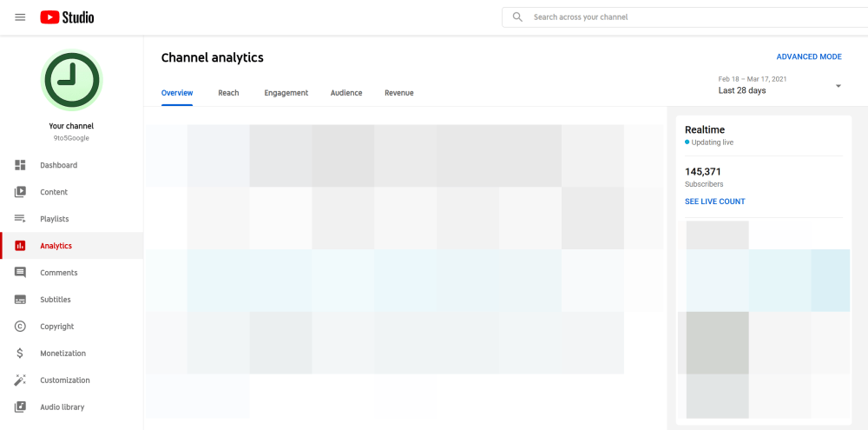Open the hamburger navigation menu
This screenshot has height=430, width=868.
tap(20, 17)
